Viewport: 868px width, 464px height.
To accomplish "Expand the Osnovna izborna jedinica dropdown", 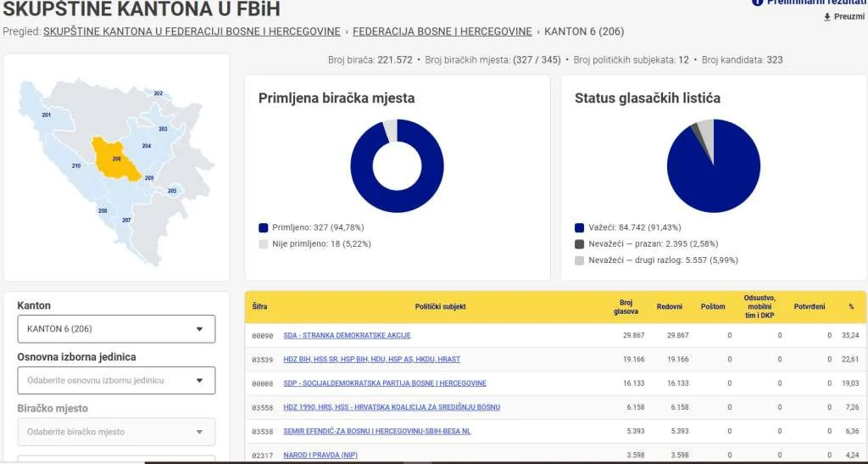I will point(116,380).
